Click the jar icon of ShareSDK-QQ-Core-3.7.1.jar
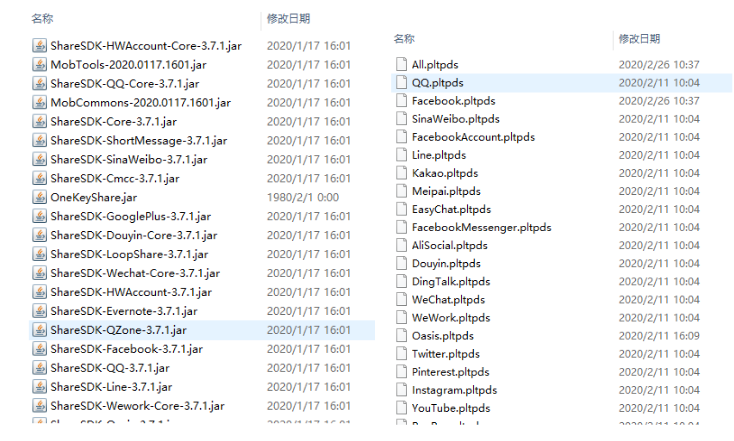The image size is (734, 441). click(40, 83)
